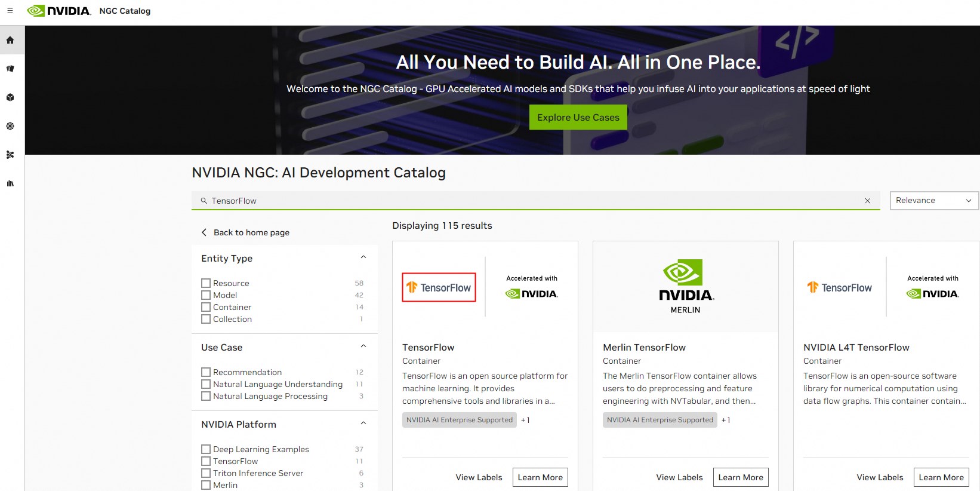Image resolution: width=980 pixels, height=491 pixels.
Task: Click NVIDIA NGC: AI Development Catalog heading
Action: 319,173
